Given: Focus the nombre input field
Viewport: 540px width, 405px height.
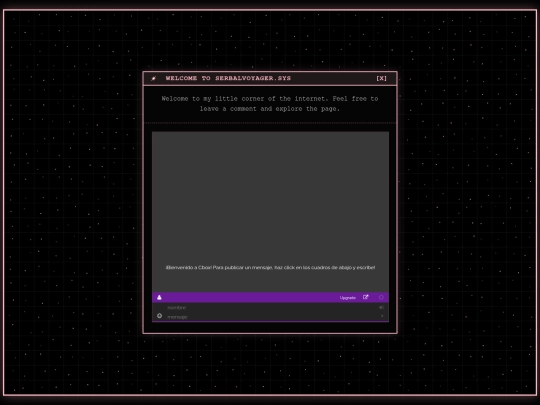Looking at the screenshot, I should (270, 307).
